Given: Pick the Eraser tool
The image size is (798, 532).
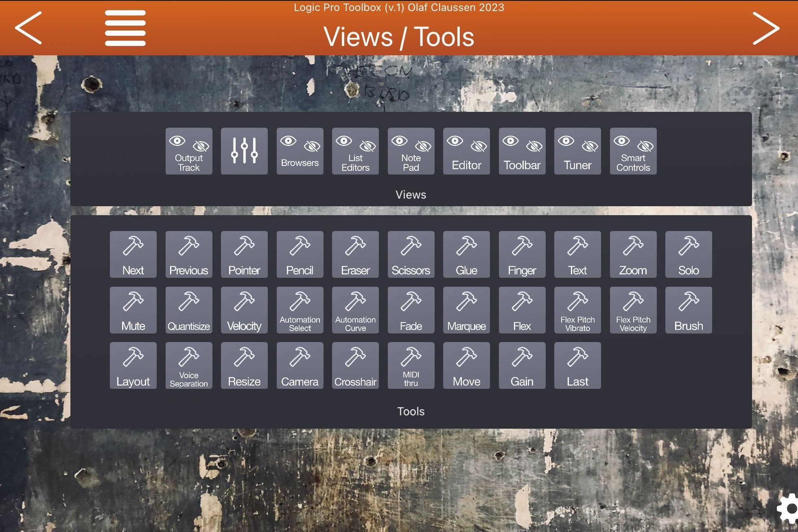Looking at the screenshot, I should click(355, 255).
